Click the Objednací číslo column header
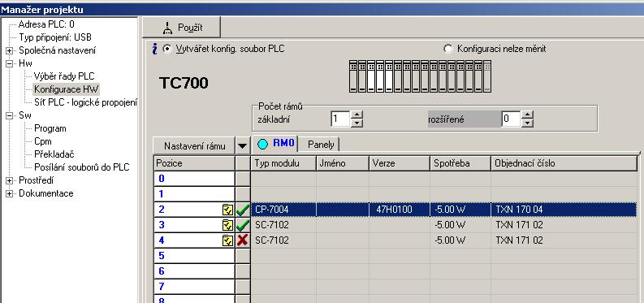The image size is (644, 303). coord(564,163)
